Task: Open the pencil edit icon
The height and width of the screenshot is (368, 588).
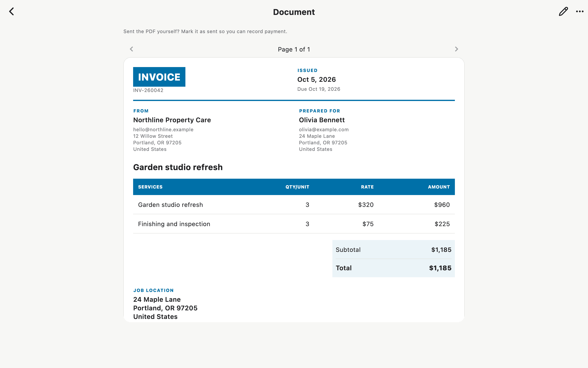Action: coord(563,11)
